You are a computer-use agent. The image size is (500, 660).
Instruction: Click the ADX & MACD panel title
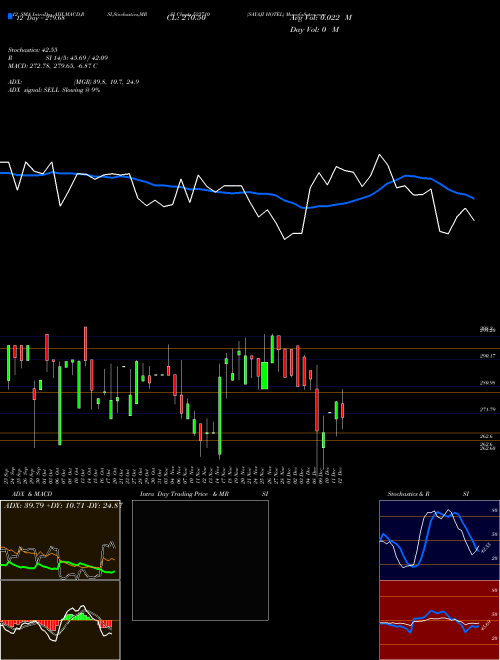(x=33, y=494)
